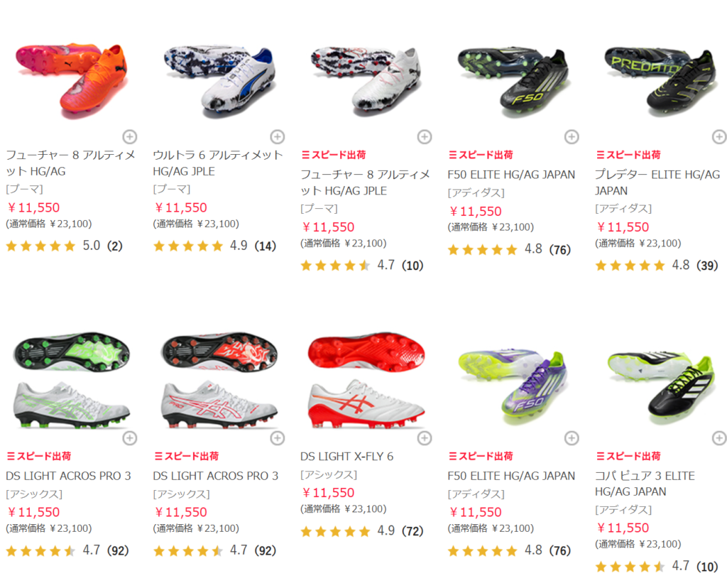Image resolution: width=727 pixels, height=588 pixels.
Task: Click plus icon under black F50 ELITE boots
Action: (x=572, y=137)
